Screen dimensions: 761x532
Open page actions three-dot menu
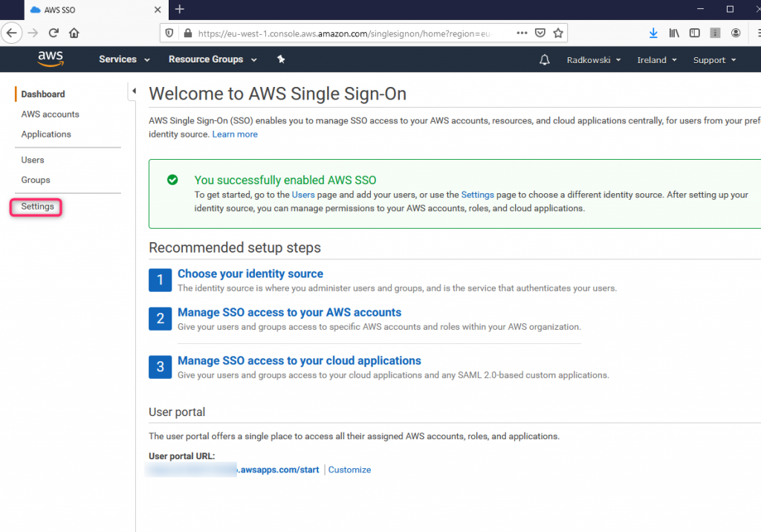tap(522, 33)
